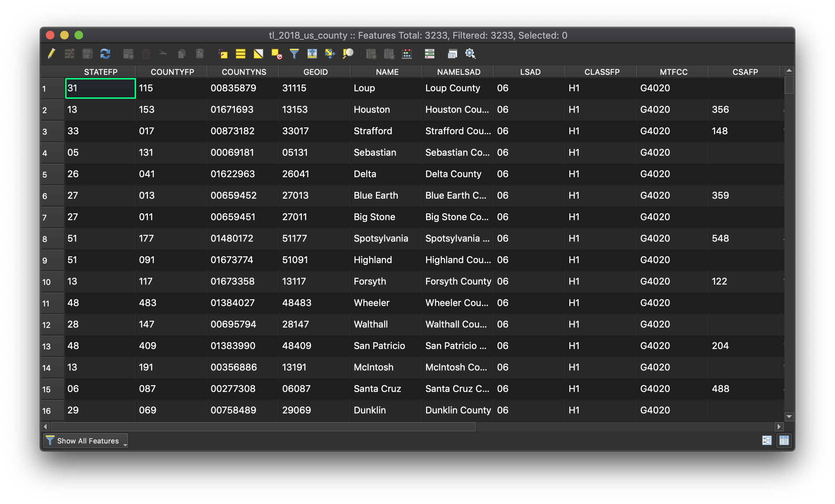Image resolution: width=835 pixels, height=504 pixels.
Task: Click the scroll left arrow
Action: pyautogui.click(x=45, y=427)
